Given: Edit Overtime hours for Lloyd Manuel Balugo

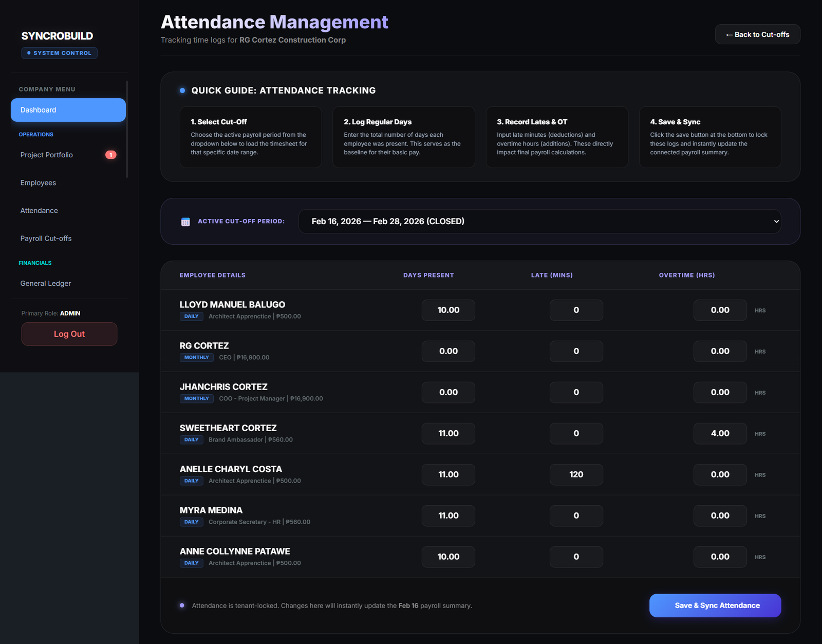Looking at the screenshot, I should pyautogui.click(x=720, y=310).
